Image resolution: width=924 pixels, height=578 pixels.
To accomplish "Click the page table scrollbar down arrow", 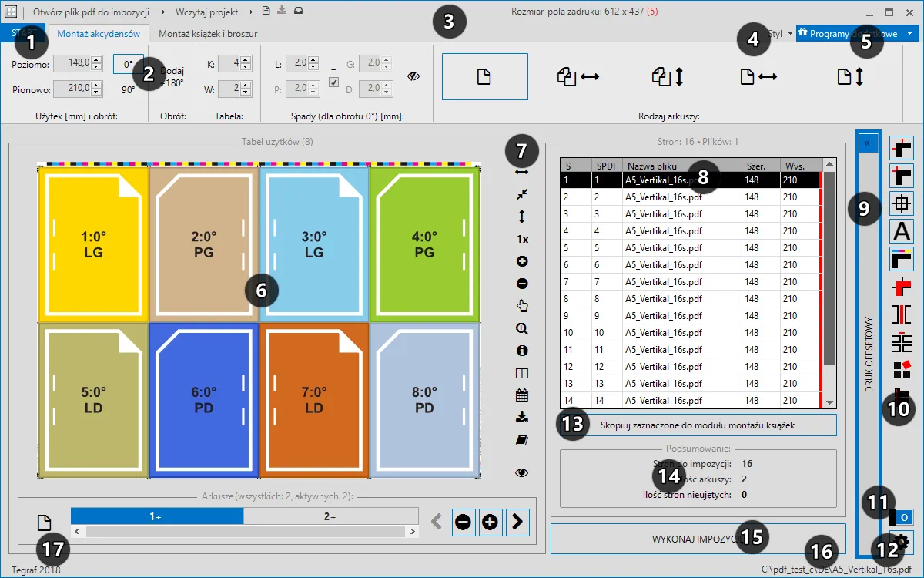I will (829, 402).
